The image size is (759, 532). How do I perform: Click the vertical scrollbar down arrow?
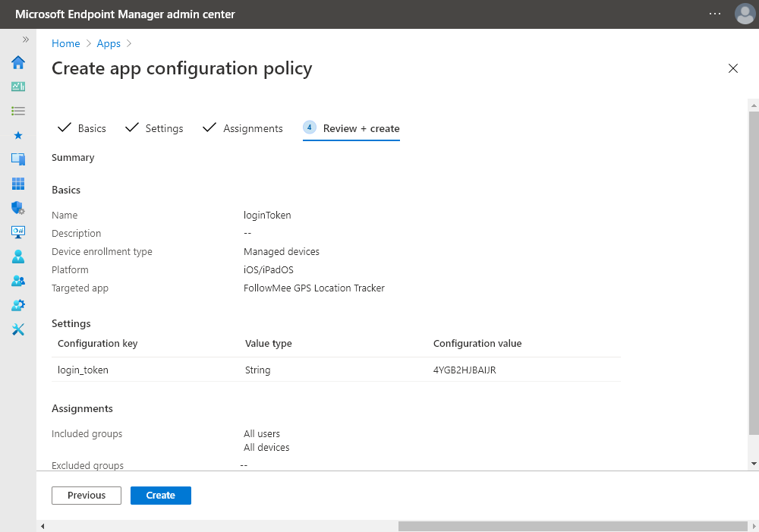pyautogui.click(x=754, y=464)
